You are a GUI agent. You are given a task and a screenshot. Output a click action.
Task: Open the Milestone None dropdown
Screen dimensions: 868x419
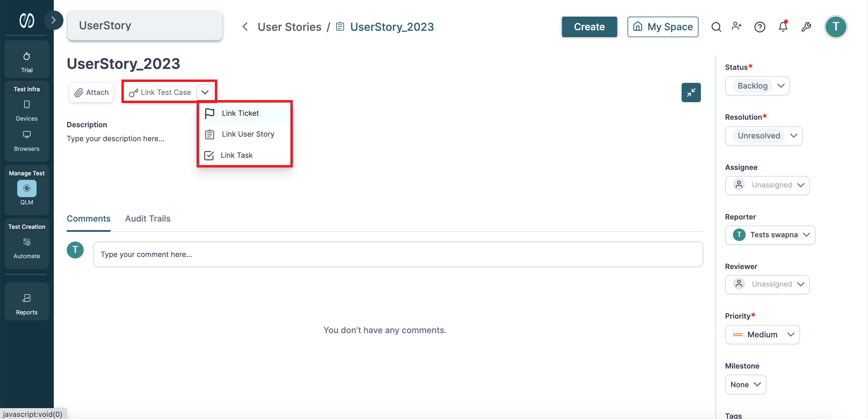pyautogui.click(x=745, y=385)
